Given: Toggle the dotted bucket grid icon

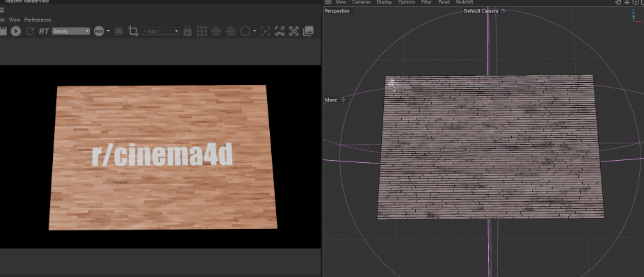Looking at the screenshot, I should pos(119,31).
